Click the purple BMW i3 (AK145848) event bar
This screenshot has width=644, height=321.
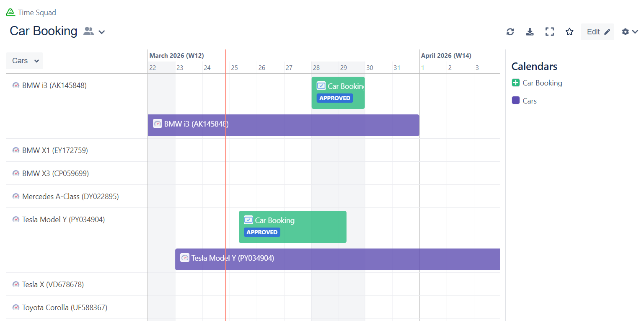(x=283, y=125)
